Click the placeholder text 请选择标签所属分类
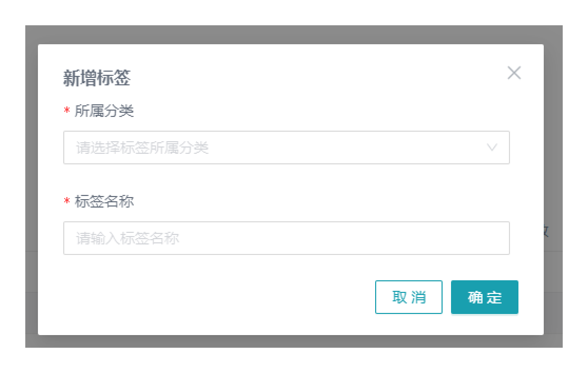Screen dimensions: 588x373 point(142,148)
